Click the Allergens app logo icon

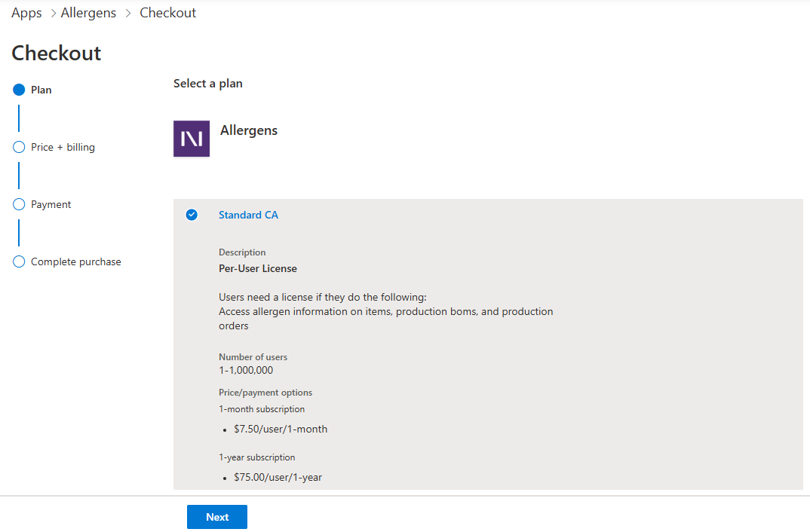pyautogui.click(x=192, y=139)
